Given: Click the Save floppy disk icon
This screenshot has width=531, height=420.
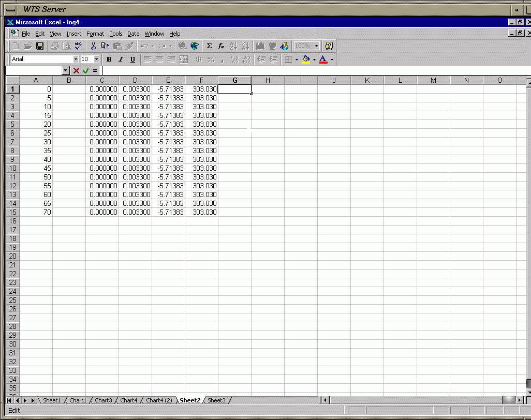Looking at the screenshot, I should (x=40, y=46).
